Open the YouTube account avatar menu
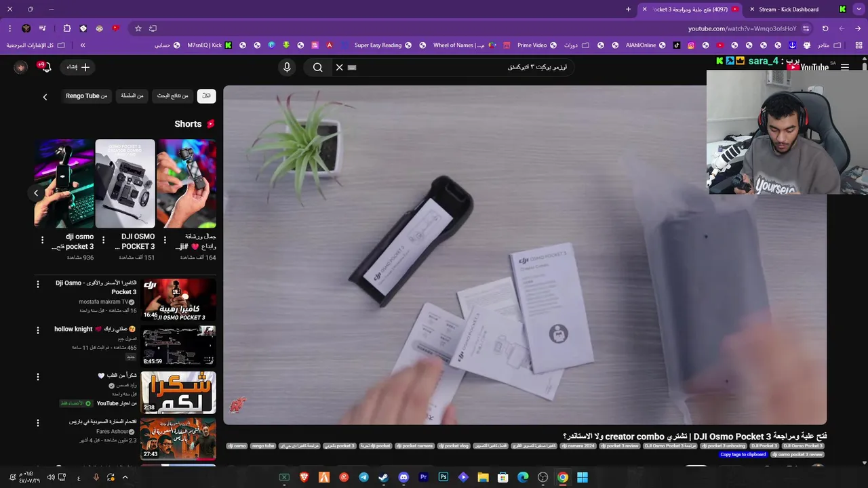The height and width of the screenshot is (488, 868). [21, 67]
